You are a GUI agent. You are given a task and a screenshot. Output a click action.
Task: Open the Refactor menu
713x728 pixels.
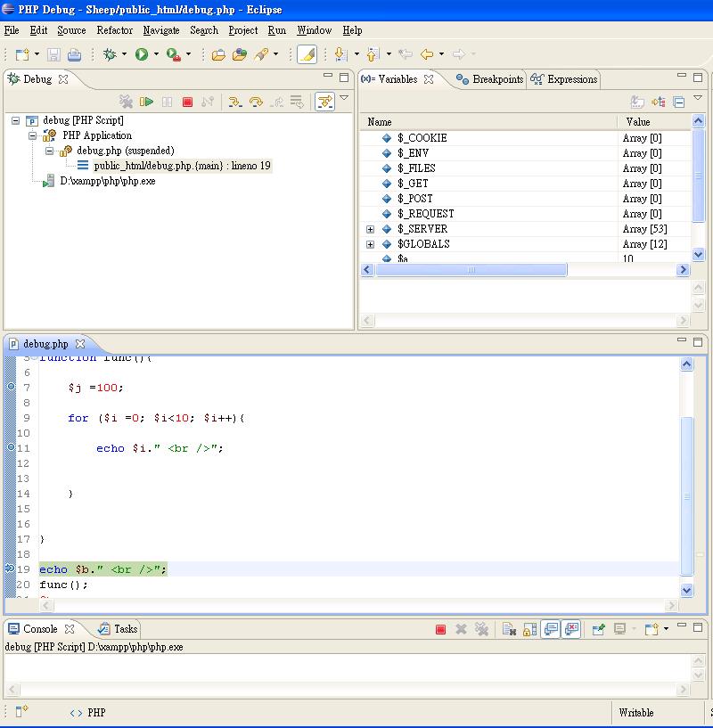click(x=115, y=30)
